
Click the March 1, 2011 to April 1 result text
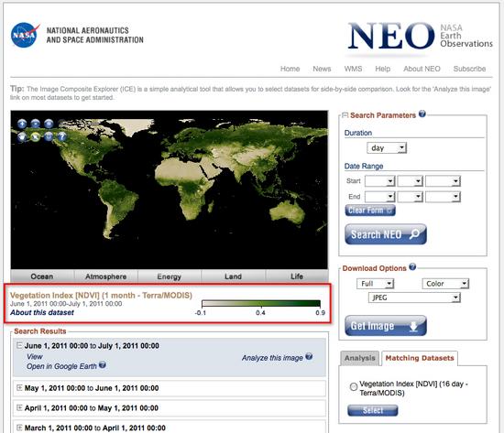point(94,428)
